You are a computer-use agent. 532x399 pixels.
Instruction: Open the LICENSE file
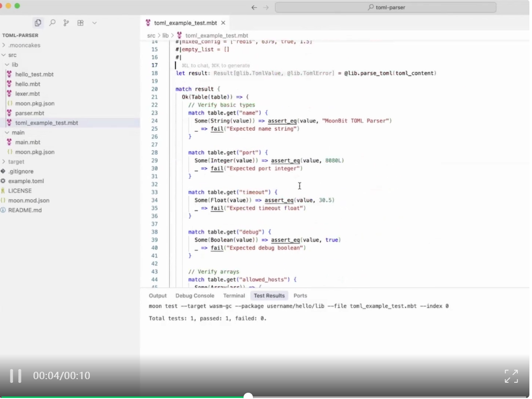coord(20,191)
